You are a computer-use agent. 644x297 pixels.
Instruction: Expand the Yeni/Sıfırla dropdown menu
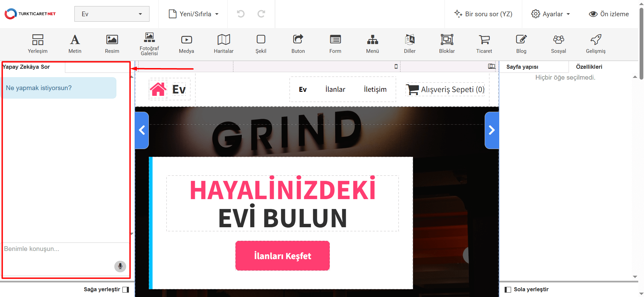click(x=193, y=14)
